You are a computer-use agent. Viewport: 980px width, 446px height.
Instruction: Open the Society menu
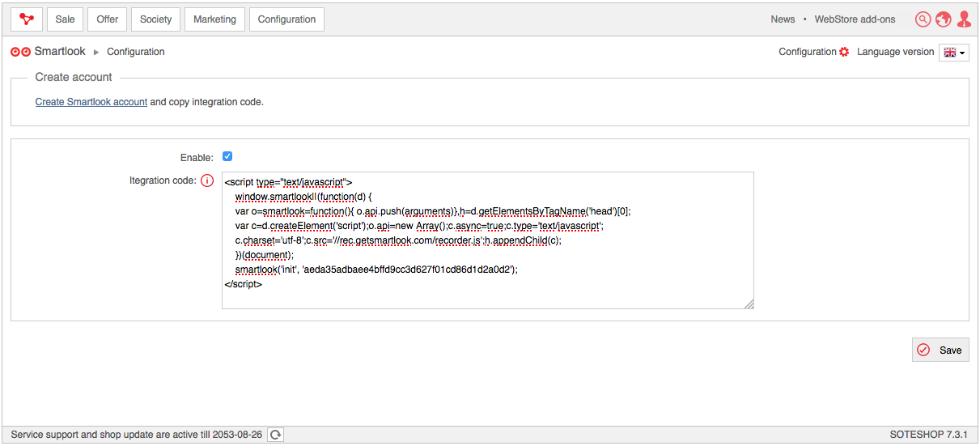[x=155, y=19]
